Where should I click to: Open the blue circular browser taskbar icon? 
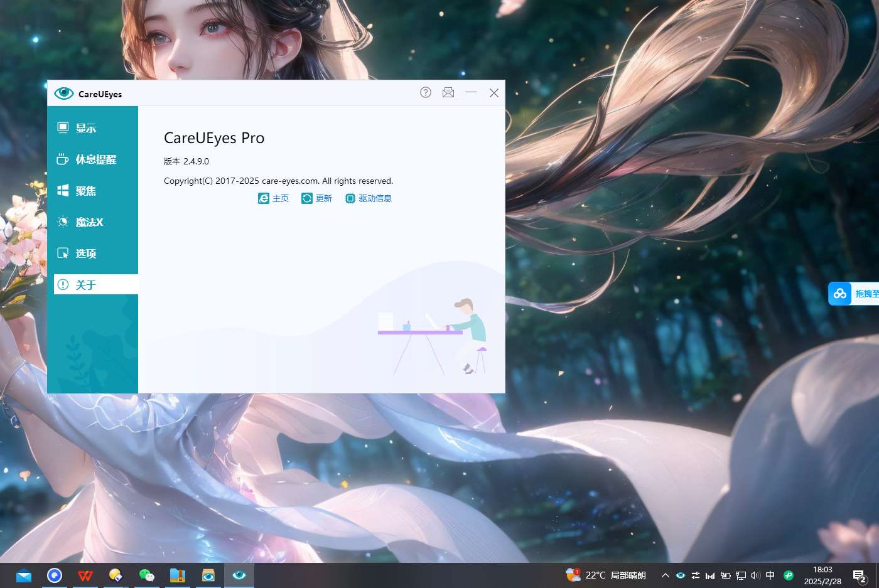point(55,575)
